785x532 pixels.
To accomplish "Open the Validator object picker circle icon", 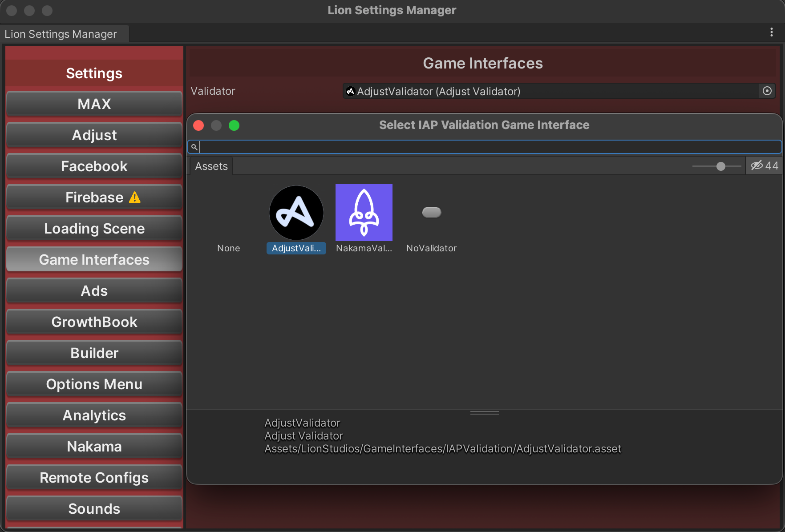I will [767, 91].
